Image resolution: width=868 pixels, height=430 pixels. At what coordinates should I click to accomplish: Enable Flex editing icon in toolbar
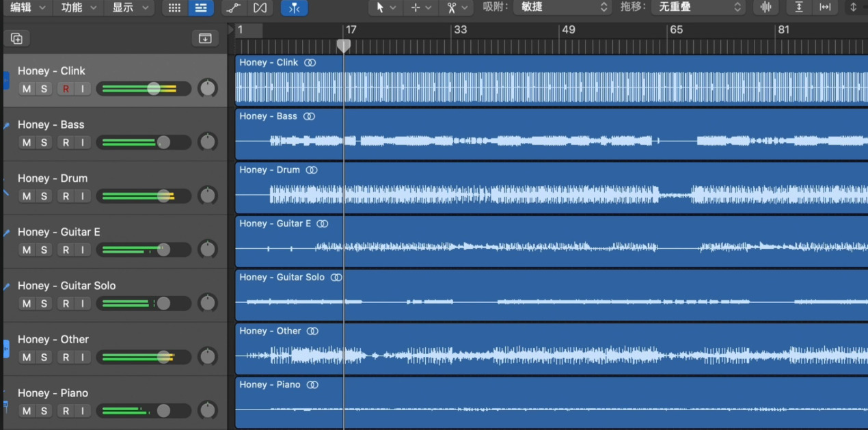tap(260, 8)
